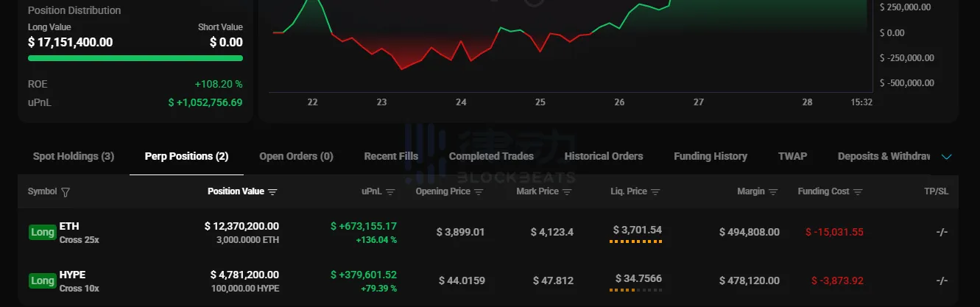980x307 pixels.
Task: Click the Long badge on HYPE row
Action: coord(42,280)
